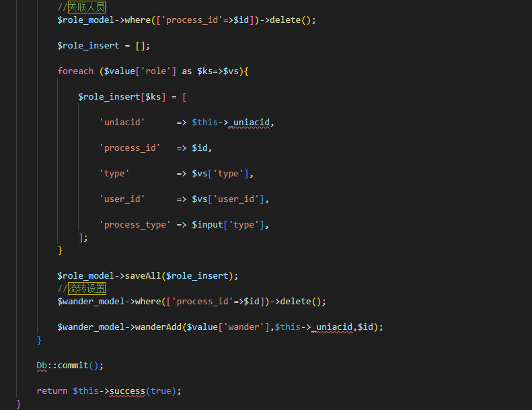Click the comment '//关联人员'
Screen dimensions: 532x410
point(81,7)
